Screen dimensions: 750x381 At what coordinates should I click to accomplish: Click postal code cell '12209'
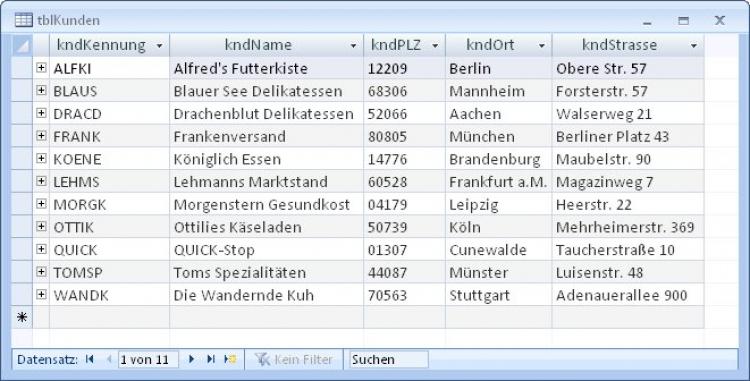(404, 68)
